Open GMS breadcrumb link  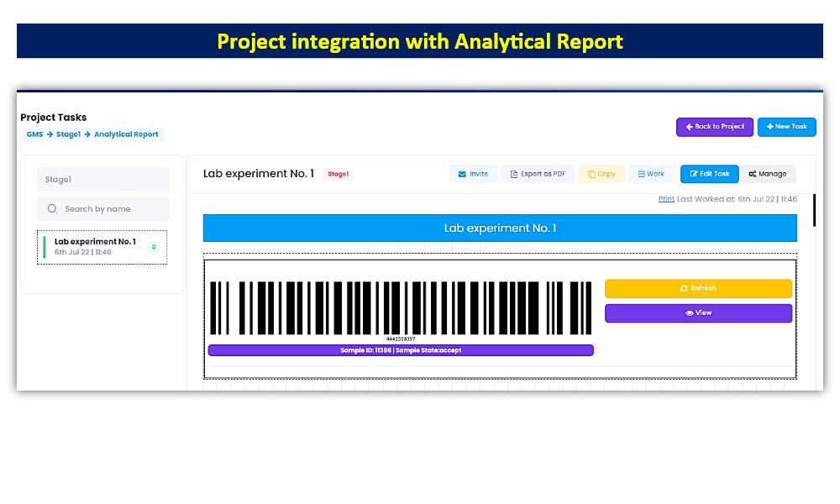pos(34,134)
